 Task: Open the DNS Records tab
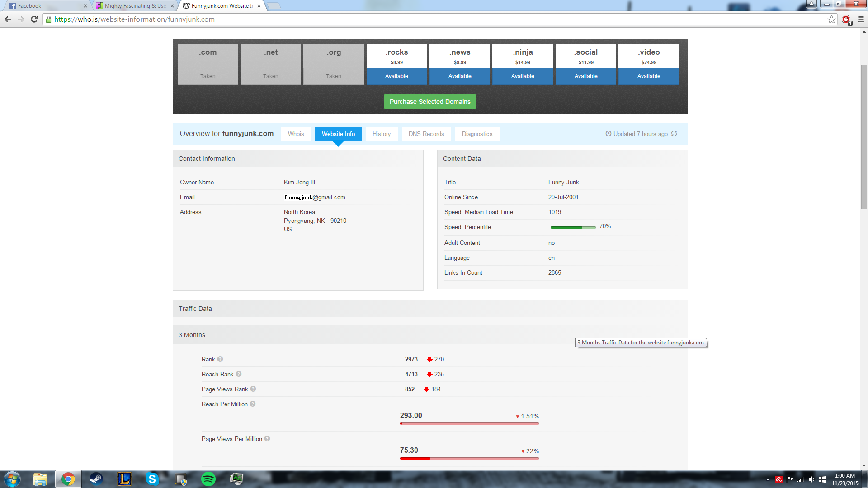tap(426, 134)
